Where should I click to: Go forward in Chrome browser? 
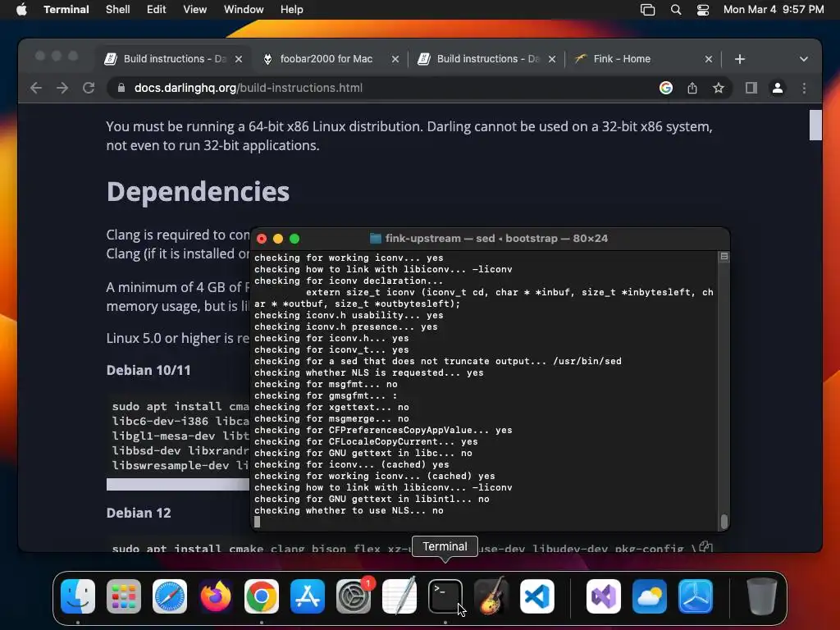pyautogui.click(x=62, y=88)
